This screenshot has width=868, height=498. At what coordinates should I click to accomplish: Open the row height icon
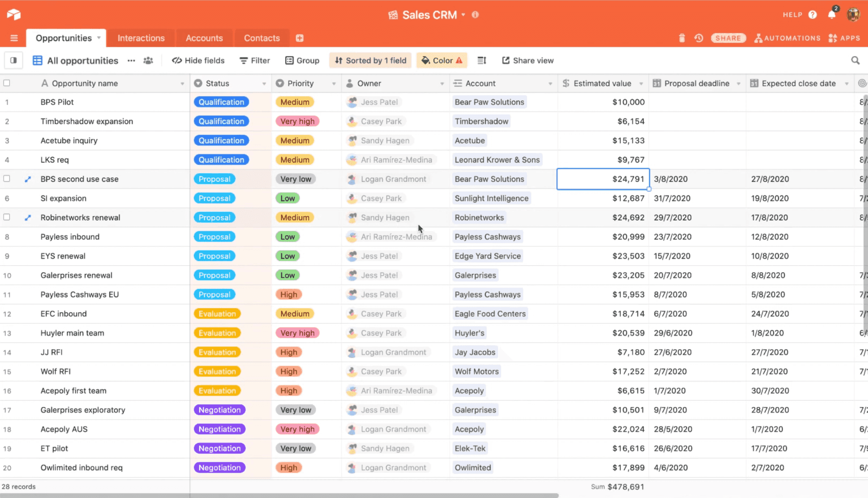(482, 61)
